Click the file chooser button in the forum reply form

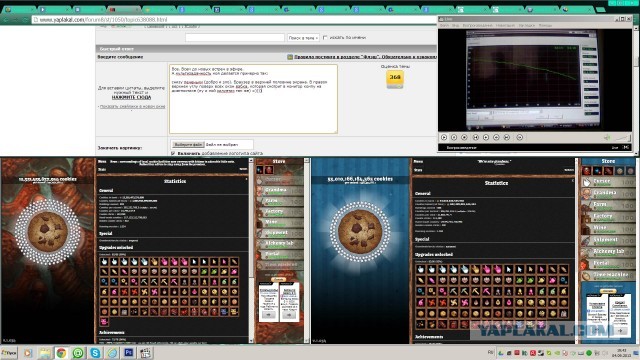click(x=188, y=145)
